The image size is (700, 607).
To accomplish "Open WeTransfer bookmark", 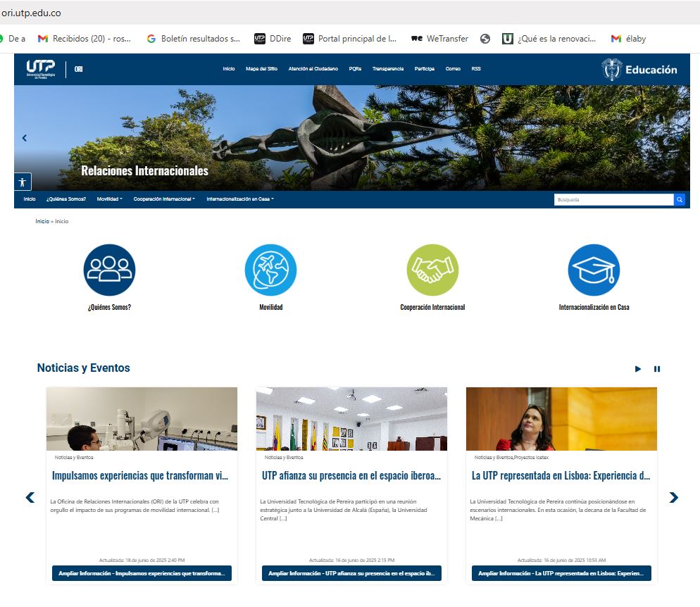I will 439,39.
